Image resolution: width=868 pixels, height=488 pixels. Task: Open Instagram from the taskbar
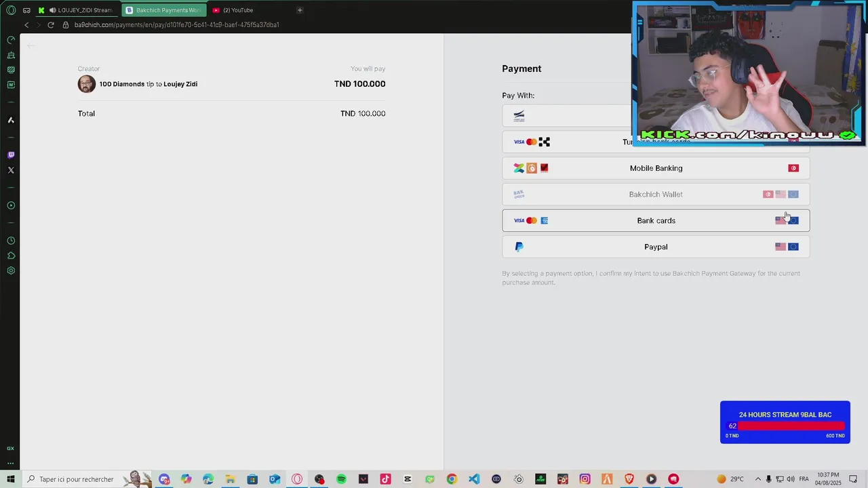585,479
